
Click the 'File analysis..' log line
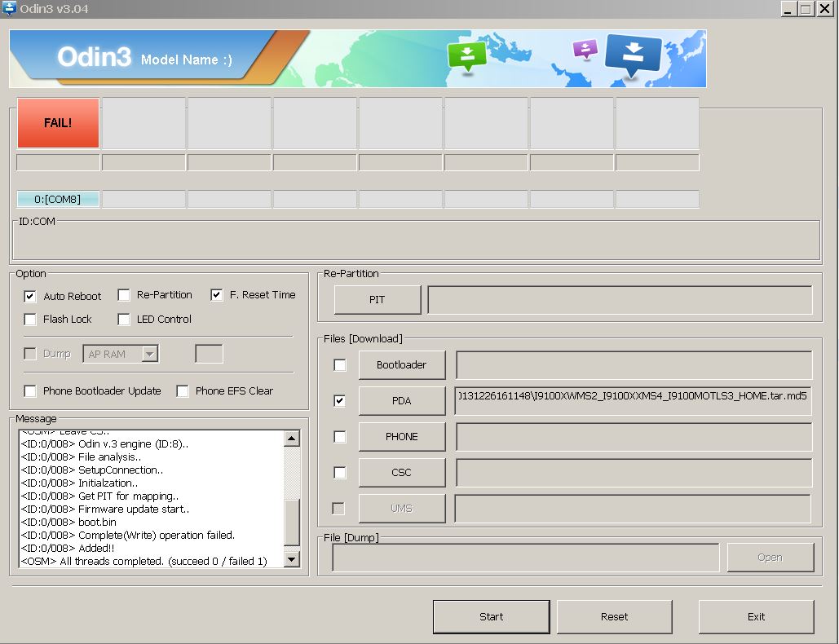(81, 457)
